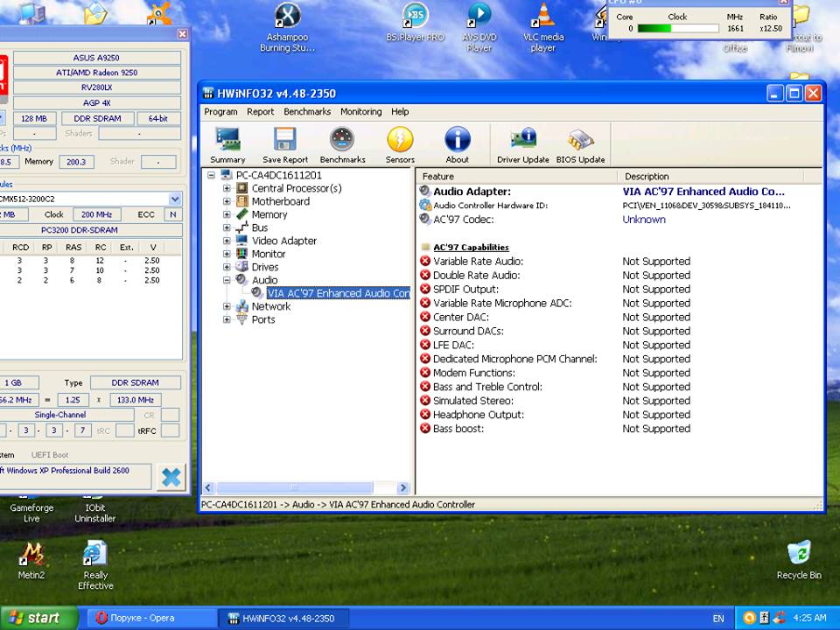Open VLC media player desktop shortcut
The image size is (840, 630).
pos(542,26)
